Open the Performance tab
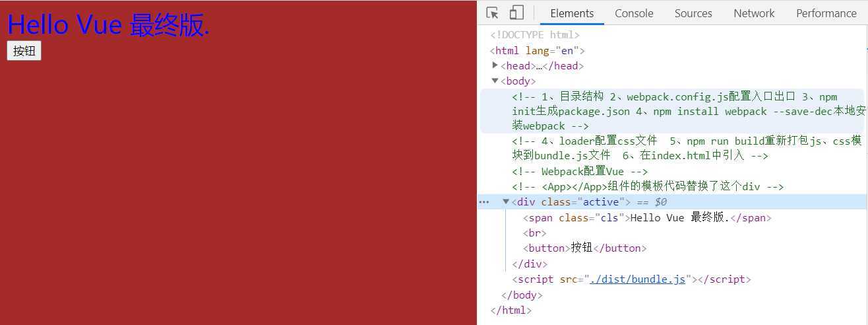The width and height of the screenshot is (868, 325). (826, 13)
